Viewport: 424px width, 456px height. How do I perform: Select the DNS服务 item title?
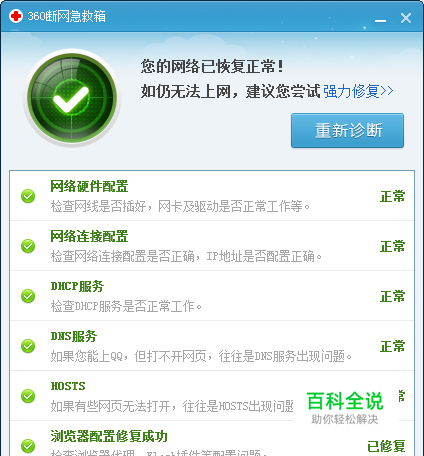pos(74,336)
